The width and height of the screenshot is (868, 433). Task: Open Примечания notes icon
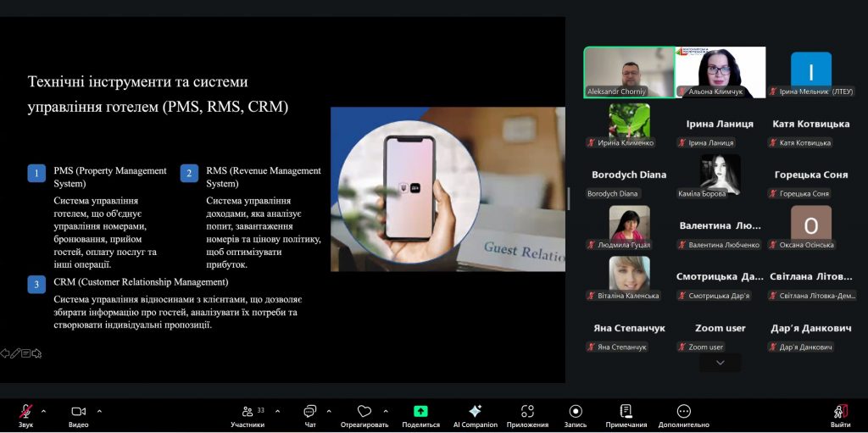[x=626, y=412]
